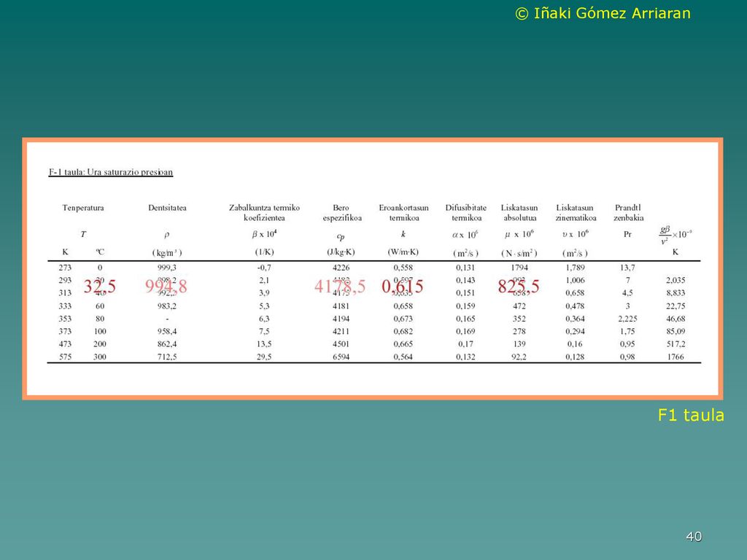The width and height of the screenshot is (747, 560).
Task: Click the diffusivity cell '0,169'
Action: (x=465, y=332)
